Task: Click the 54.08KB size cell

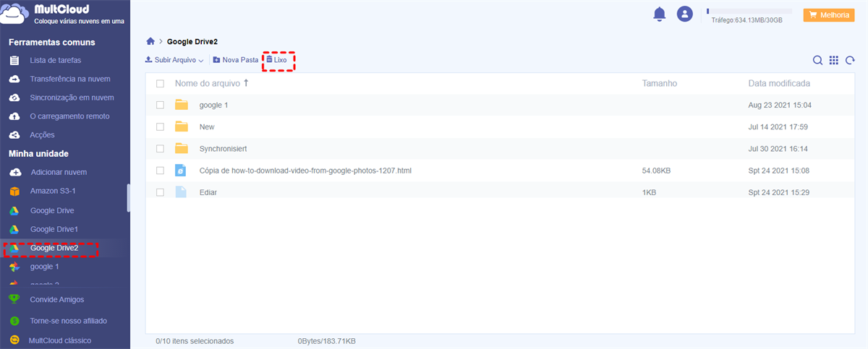Action: tap(656, 171)
